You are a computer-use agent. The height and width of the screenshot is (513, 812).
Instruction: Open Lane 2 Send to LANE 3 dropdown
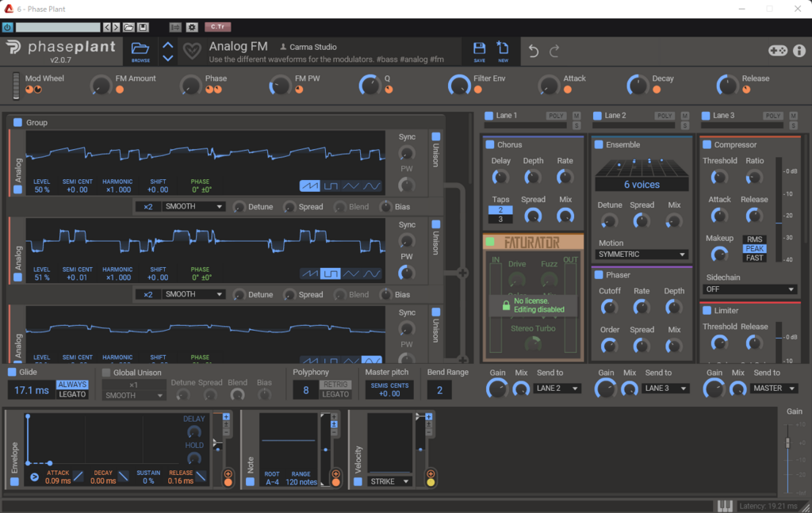[665, 389]
